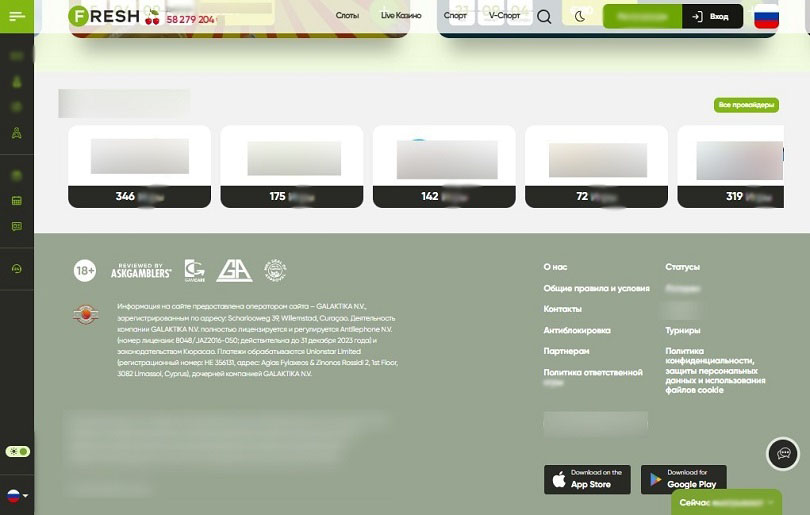Click the search magnifier icon

coord(544,17)
